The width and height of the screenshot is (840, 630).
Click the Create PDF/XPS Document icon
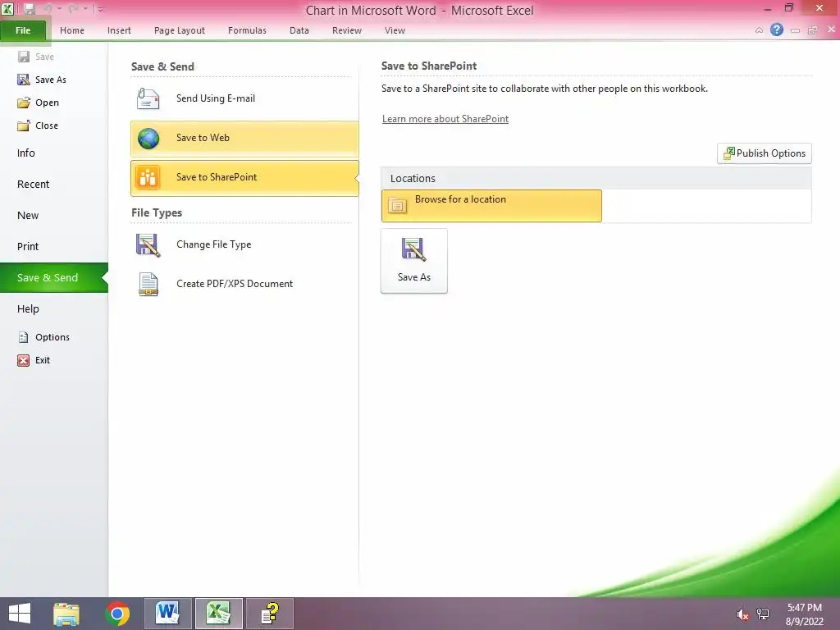tap(148, 284)
